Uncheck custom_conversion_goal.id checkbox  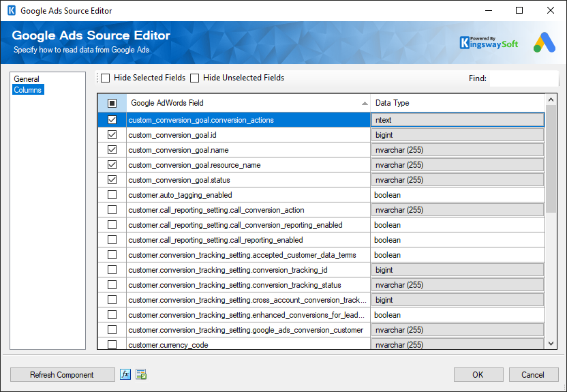[x=112, y=135]
